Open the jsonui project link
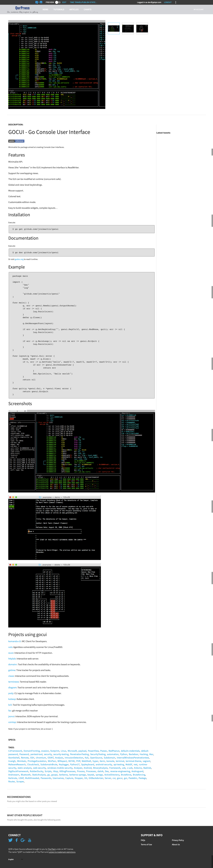This screenshot has width=213, height=868. click(x=11, y=716)
